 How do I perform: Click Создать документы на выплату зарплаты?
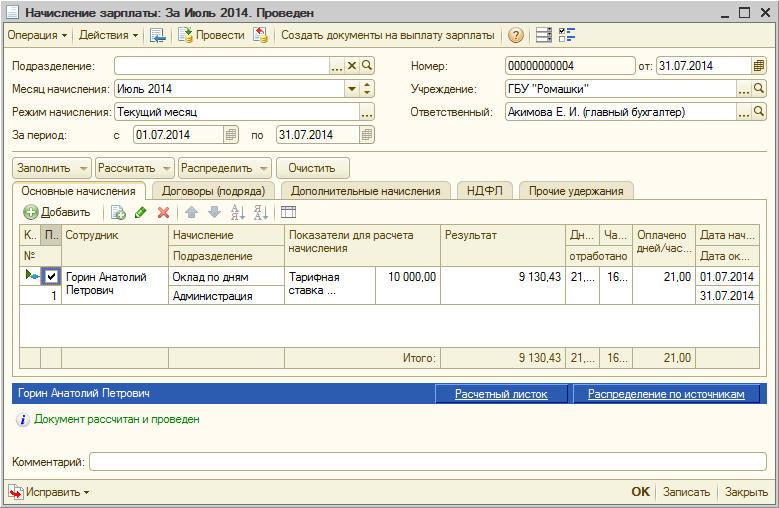[388, 35]
